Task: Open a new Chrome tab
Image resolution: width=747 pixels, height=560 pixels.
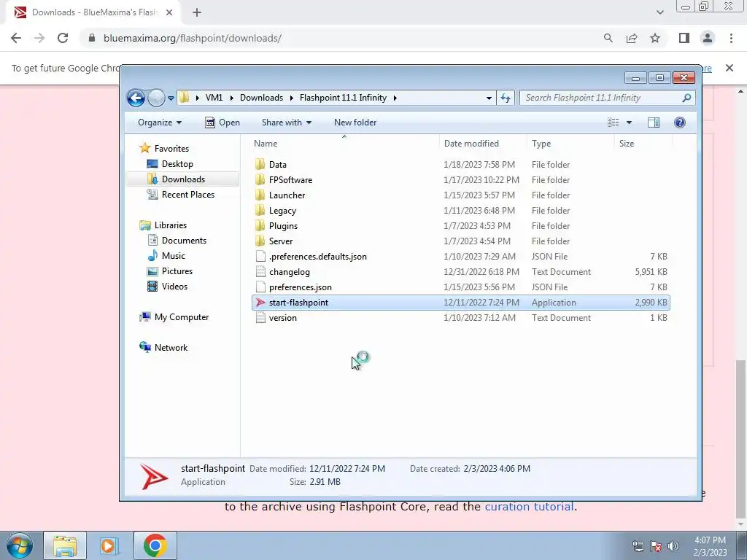Action: (197, 12)
